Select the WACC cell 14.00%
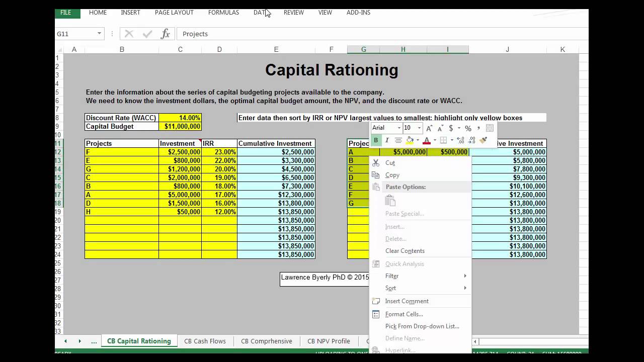Screen dimensions: 644x362 [x=180, y=118]
